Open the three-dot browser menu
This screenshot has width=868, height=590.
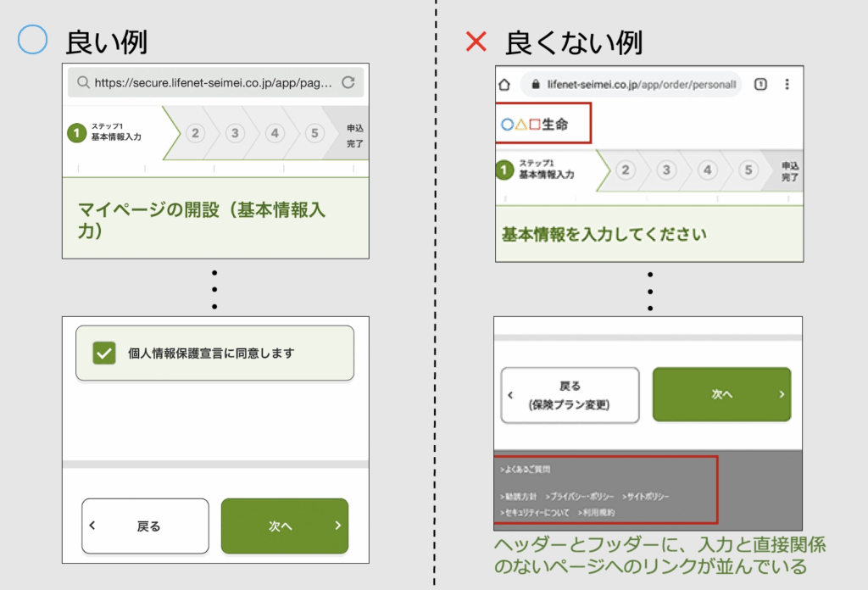pyautogui.click(x=787, y=84)
